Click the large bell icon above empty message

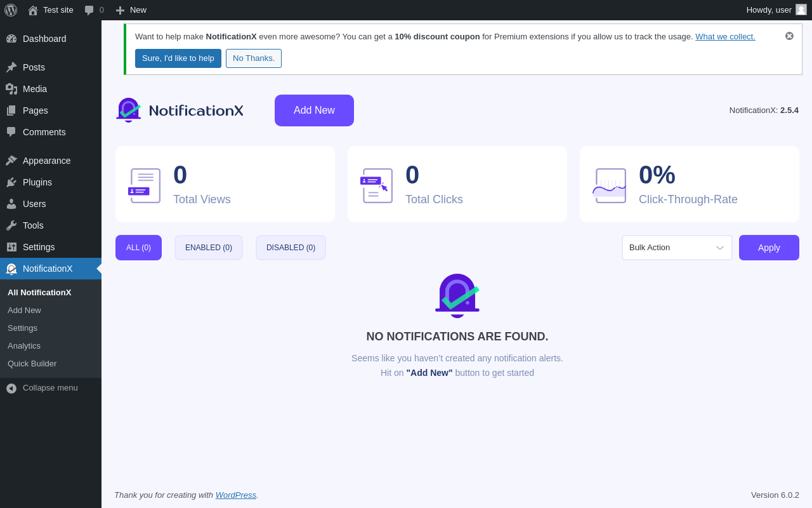(x=457, y=295)
